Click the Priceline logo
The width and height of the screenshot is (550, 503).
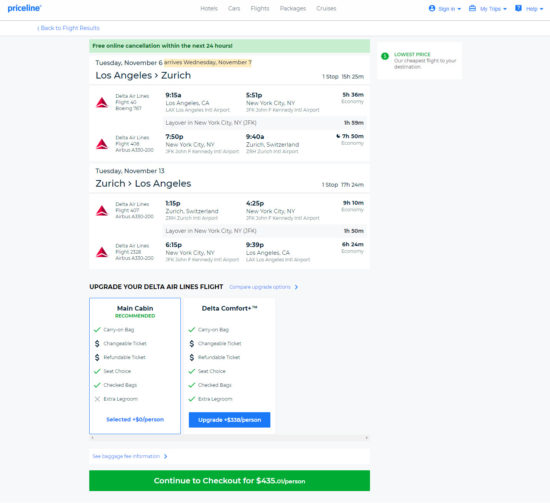pos(24,8)
